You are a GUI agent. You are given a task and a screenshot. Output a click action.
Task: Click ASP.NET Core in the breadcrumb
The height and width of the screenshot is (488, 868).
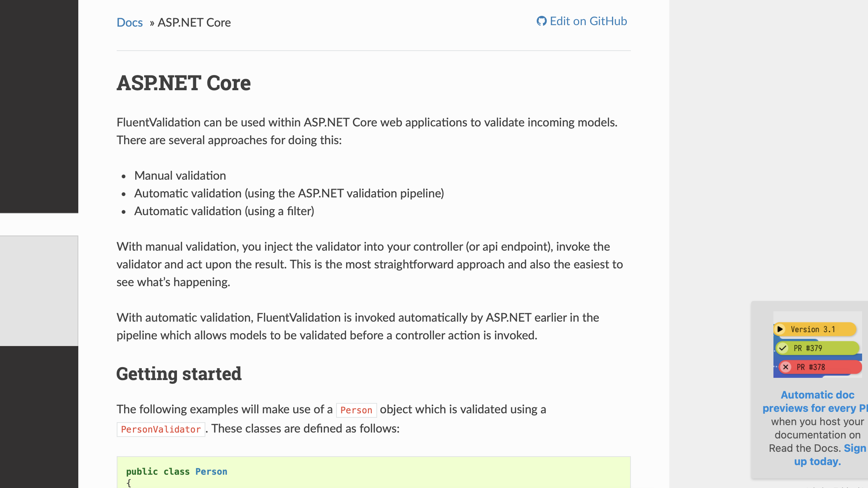(194, 23)
